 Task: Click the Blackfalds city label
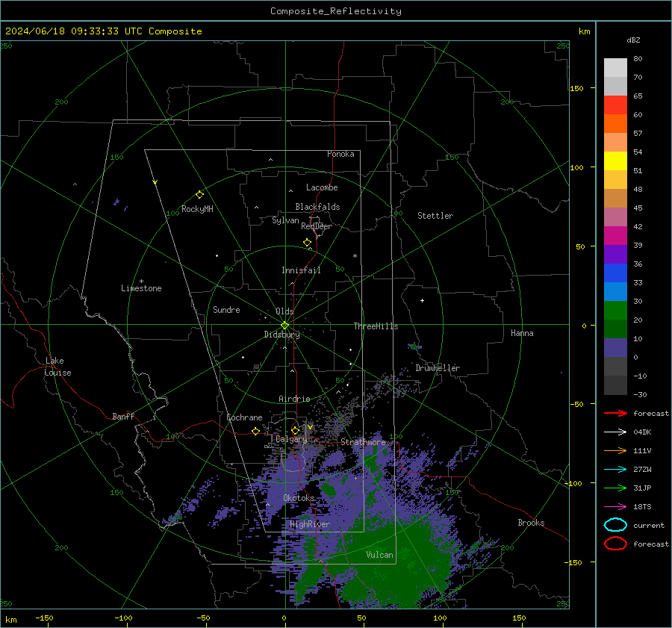coord(317,207)
